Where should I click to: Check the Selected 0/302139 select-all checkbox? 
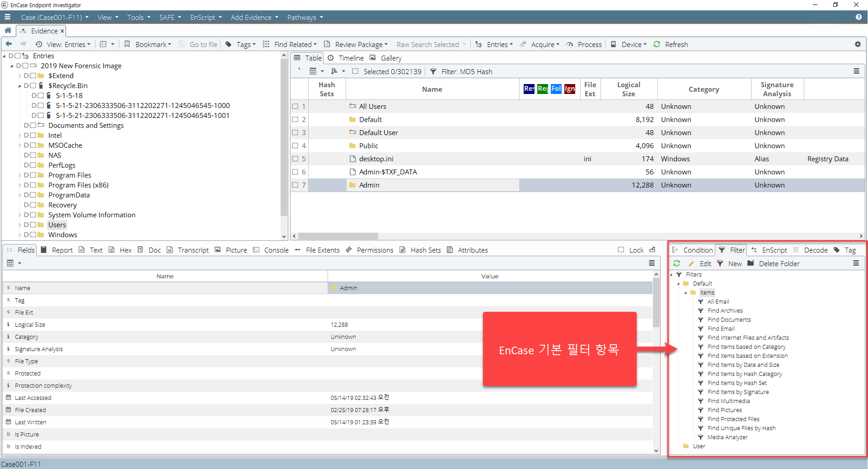(355, 71)
